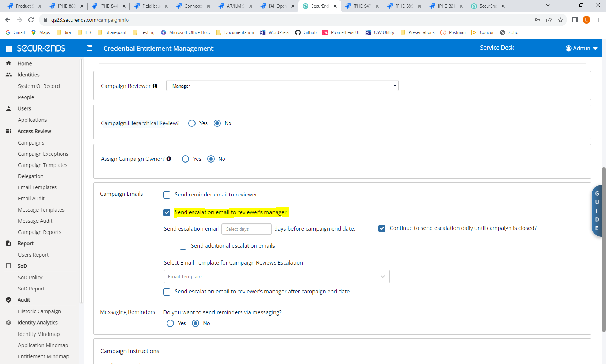Screen dimensions: 606x364
Task: Click the Home icon in the sidebar
Action: pos(8,63)
